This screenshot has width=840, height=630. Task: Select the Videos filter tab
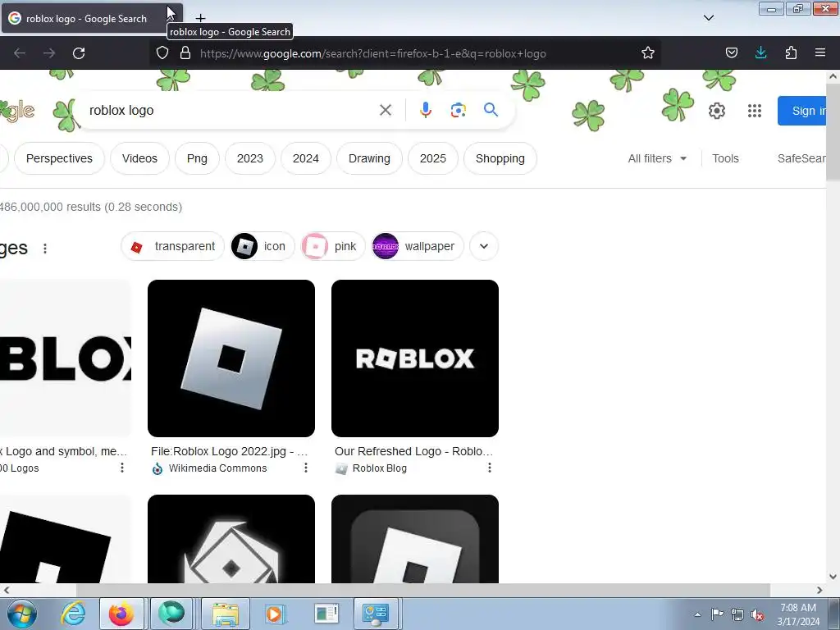coord(139,158)
